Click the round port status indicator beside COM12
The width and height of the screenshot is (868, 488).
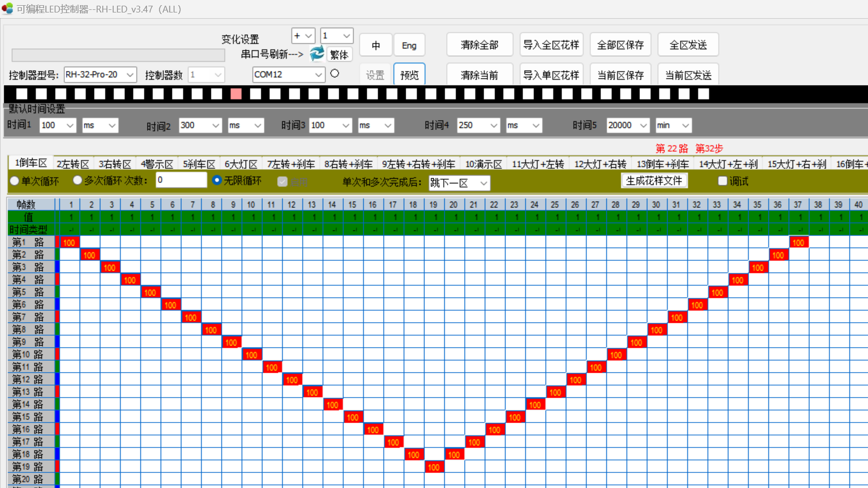pos(335,73)
